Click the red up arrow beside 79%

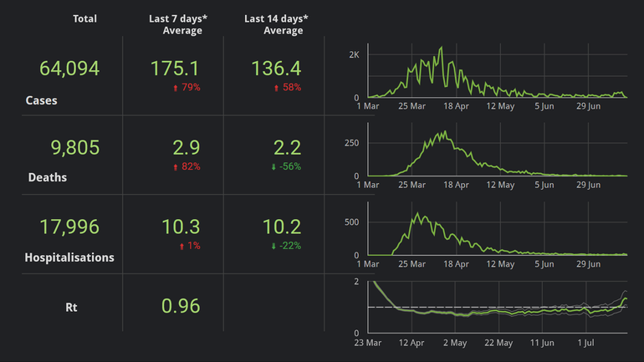click(175, 88)
